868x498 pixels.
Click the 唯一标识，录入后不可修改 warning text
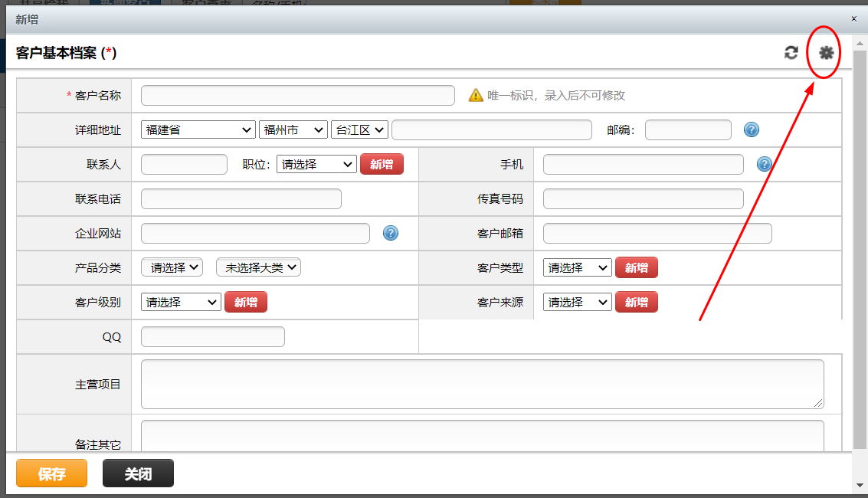click(555, 95)
